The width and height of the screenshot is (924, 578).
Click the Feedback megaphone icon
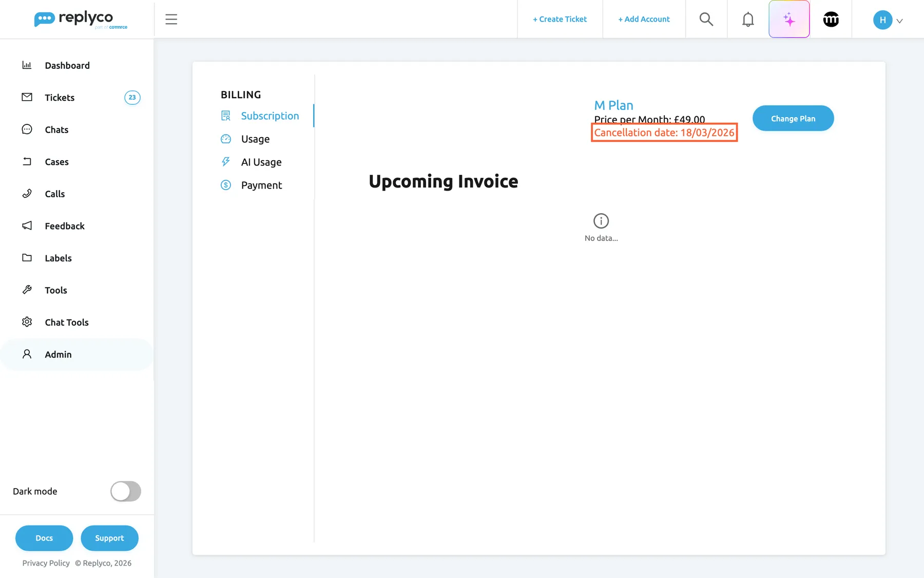27,226
